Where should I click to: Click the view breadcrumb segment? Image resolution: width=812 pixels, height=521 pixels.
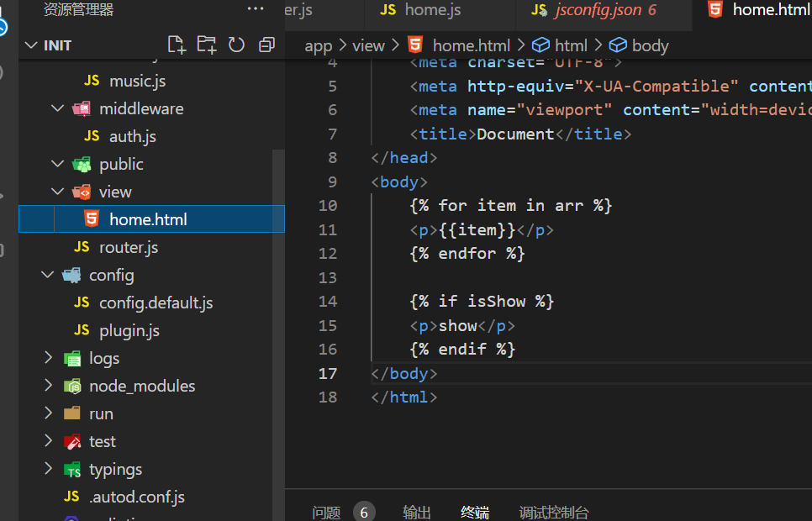click(x=369, y=45)
